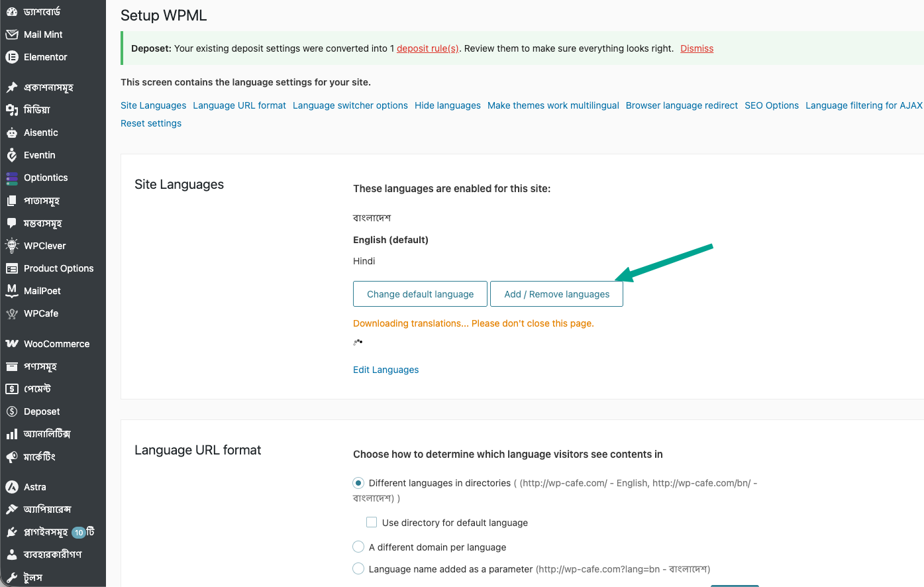Click the media icon next to মিডিয়া
The width and height of the screenshot is (924, 587).
click(x=12, y=110)
